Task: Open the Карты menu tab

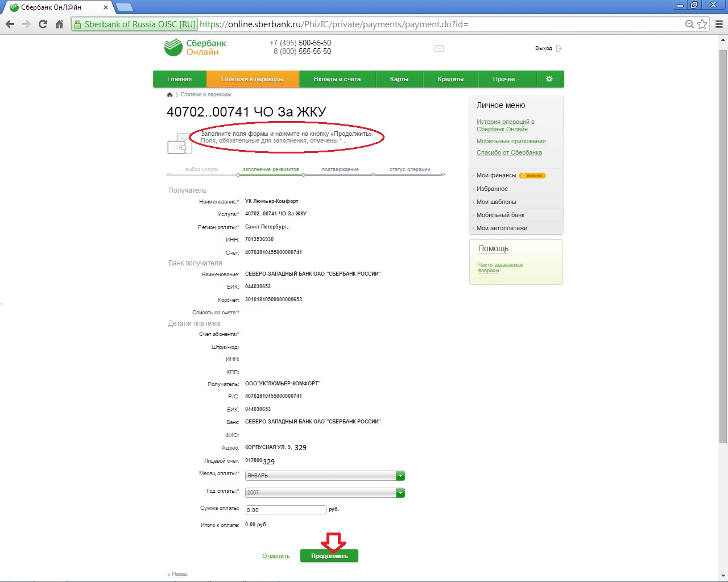Action: point(399,79)
